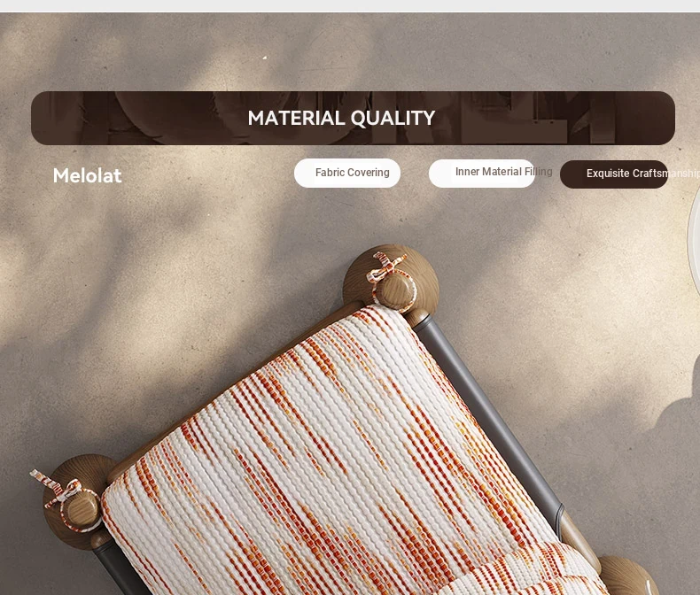
Task: Click the small wooden peg under top knob
Action: point(418,318)
